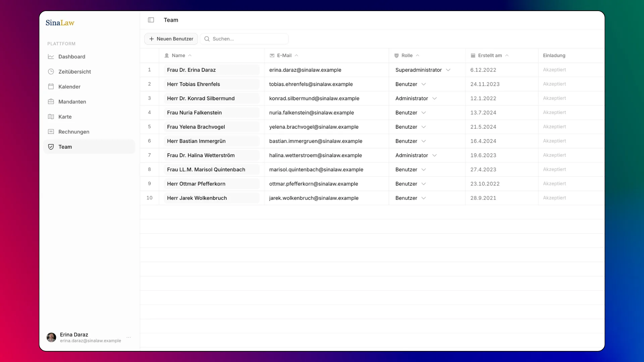
Task: Click the Neuen Benutzer button
Action: (171, 39)
